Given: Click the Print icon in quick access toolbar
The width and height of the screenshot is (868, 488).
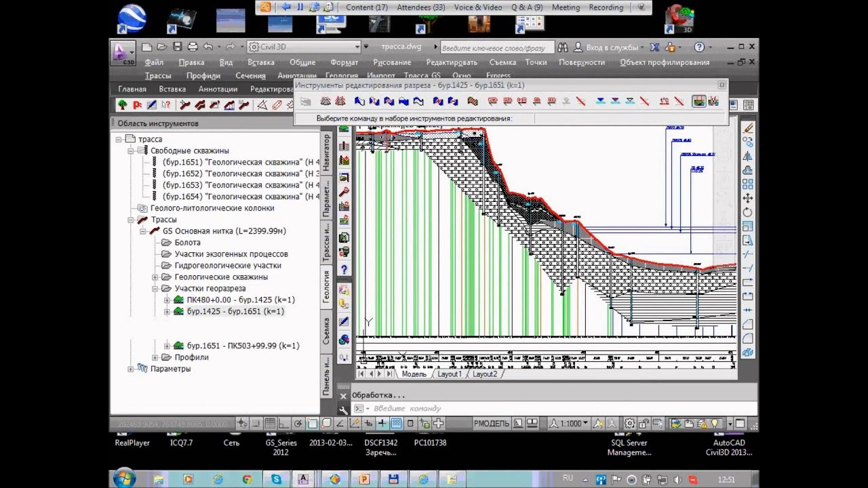Looking at the screenshot, I should [193, 47].
